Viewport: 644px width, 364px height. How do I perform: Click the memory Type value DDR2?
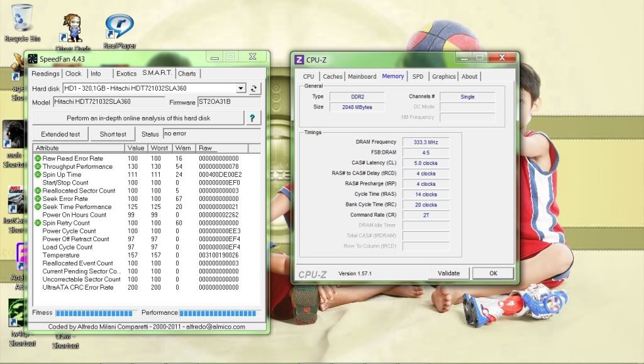(x=357, y=96)
